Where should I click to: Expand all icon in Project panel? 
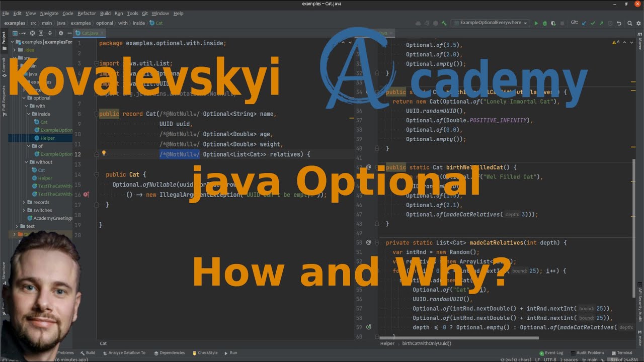point(41,33)
